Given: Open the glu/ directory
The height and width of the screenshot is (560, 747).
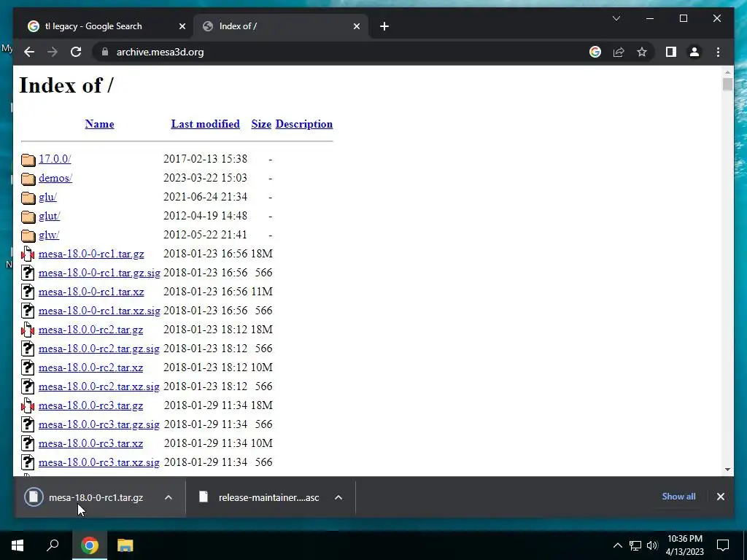Looking at the screenshot, I should (x=47, y=197).
